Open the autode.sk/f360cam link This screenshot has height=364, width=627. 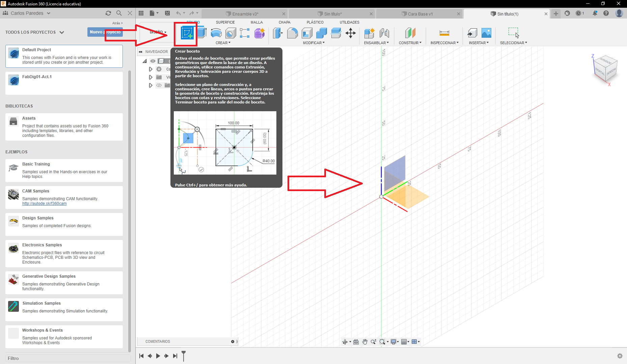(45, 204)
